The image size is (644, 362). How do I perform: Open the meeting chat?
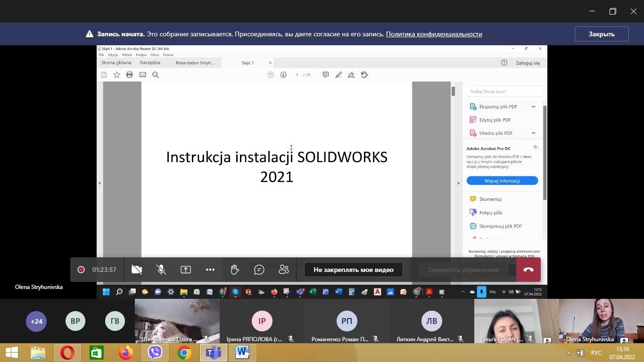pos(259,270)
